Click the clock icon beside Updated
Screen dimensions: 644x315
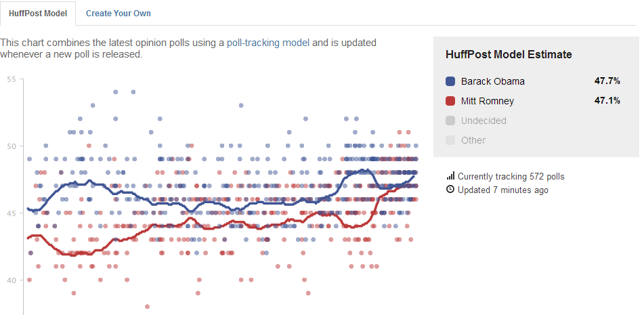pyautogui.click(x=450, y=190)
